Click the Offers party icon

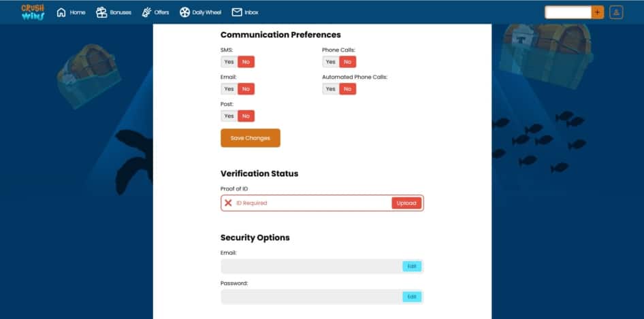click(x=146, y=12)
